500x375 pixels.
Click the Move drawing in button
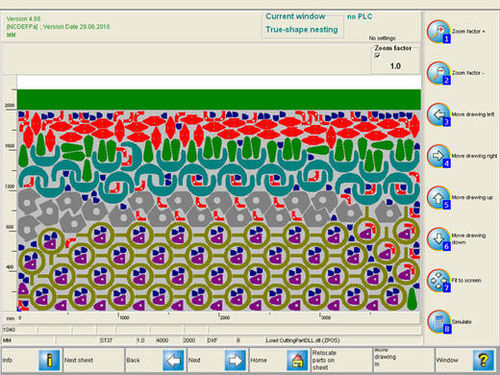click(404, 360)
